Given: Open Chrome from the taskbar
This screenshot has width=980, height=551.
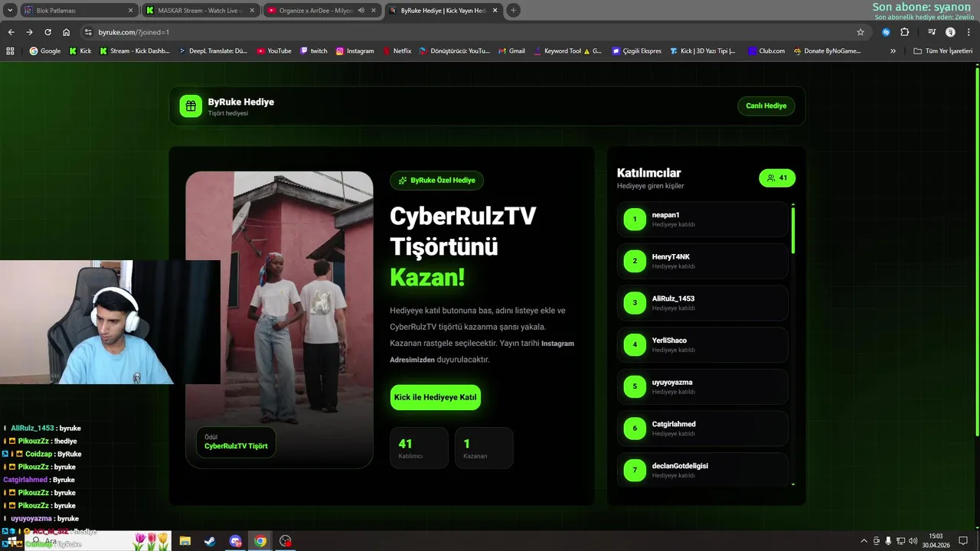Looking at the screenshot, I should [x=260, y=541].
